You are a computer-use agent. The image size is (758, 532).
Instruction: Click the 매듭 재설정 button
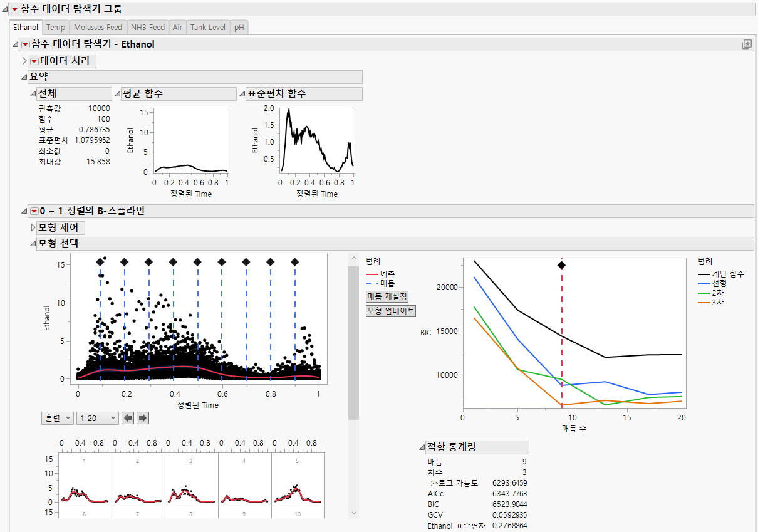(387, 296)
